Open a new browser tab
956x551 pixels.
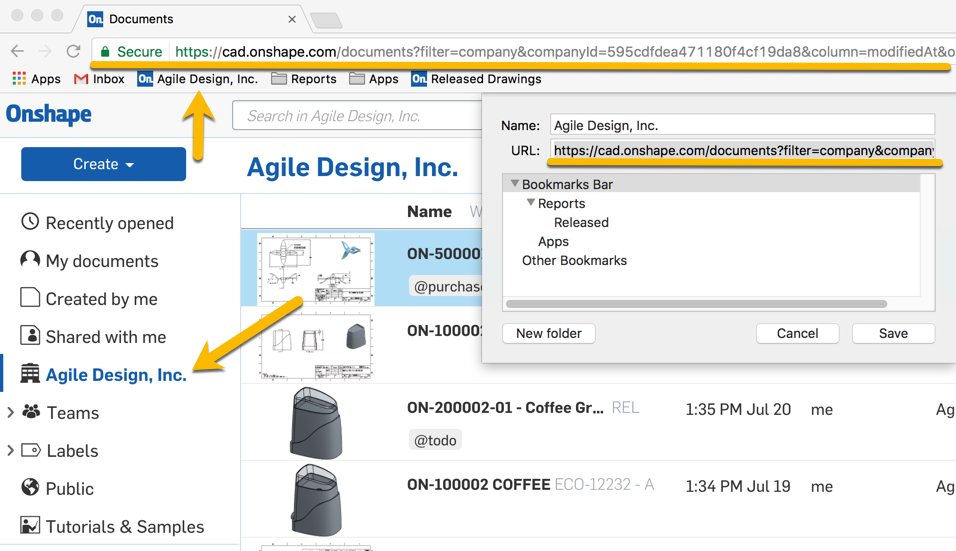click(326, 20)
